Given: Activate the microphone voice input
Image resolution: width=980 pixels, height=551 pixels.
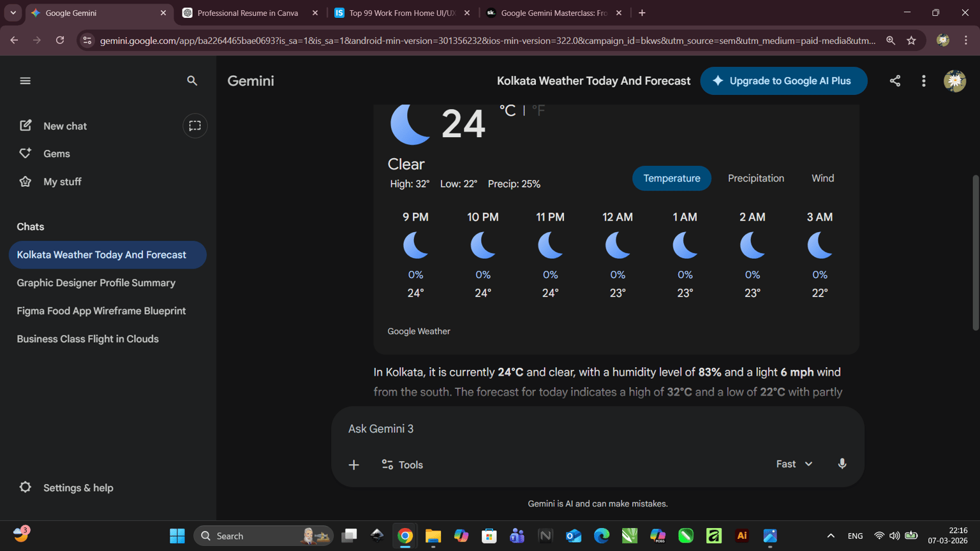Looking at the screenshot, I should click(842, 464).
